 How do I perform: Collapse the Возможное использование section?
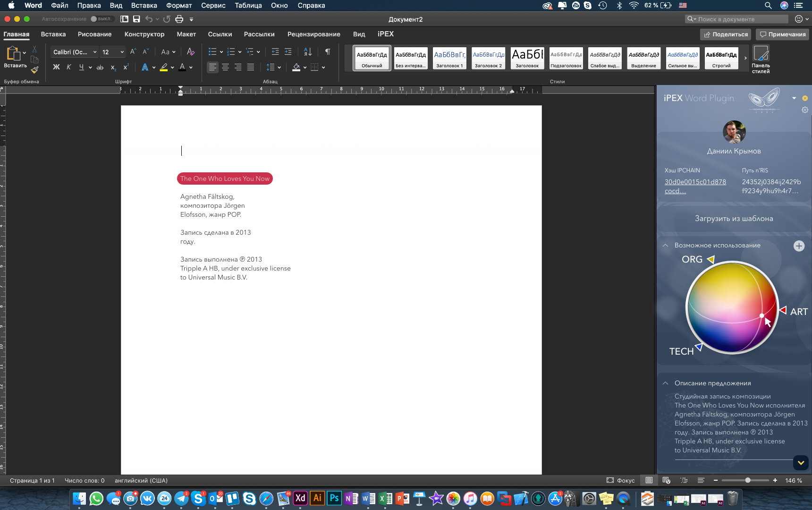point(665,246)
